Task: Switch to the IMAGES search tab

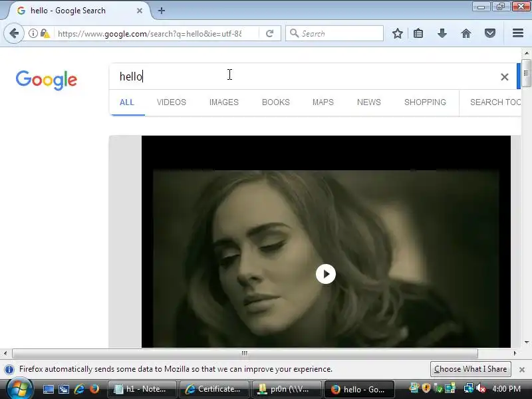Action: 224,102
